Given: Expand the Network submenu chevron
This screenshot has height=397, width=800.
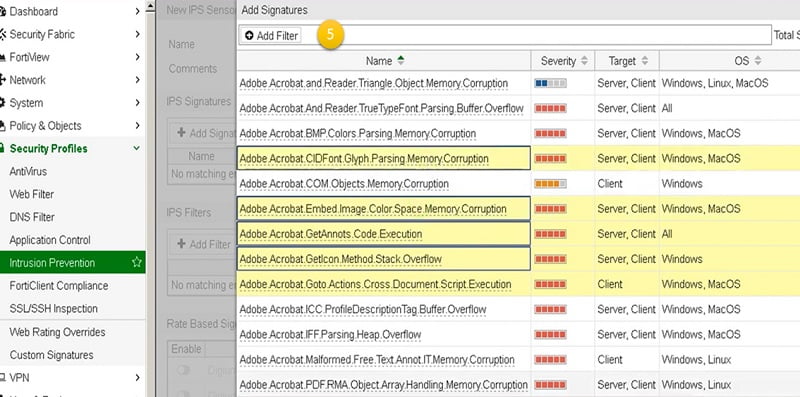Looking at the screenshot, I should (137, 80).
